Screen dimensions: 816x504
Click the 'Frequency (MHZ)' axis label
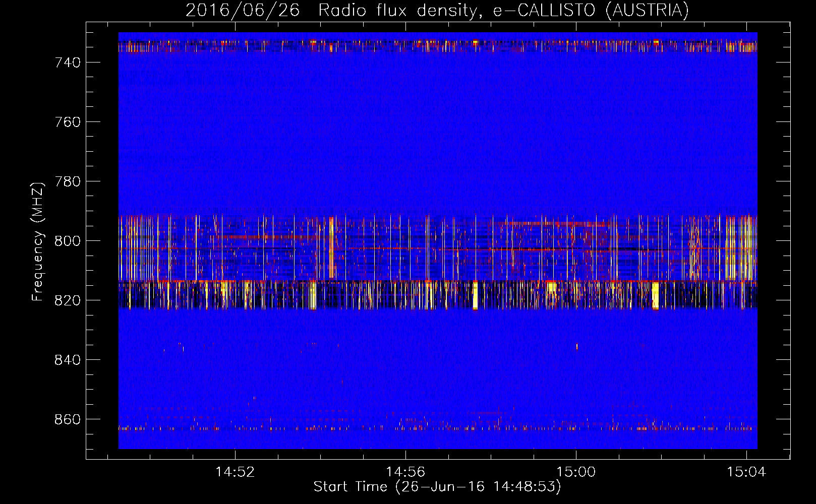(x=38, y=241)
